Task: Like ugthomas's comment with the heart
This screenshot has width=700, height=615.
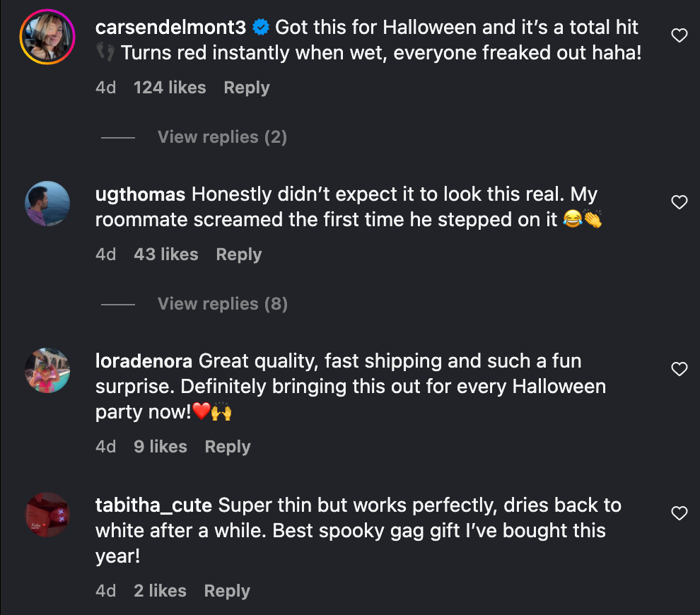Action: 679,203
